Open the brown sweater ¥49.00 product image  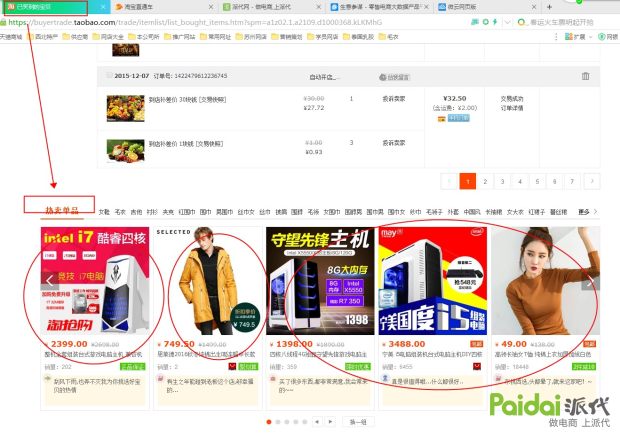pos(546,281)
